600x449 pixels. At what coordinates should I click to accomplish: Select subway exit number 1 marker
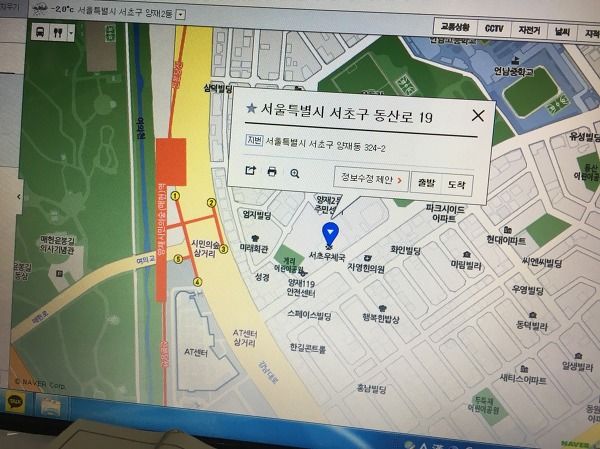coord(175,196)
